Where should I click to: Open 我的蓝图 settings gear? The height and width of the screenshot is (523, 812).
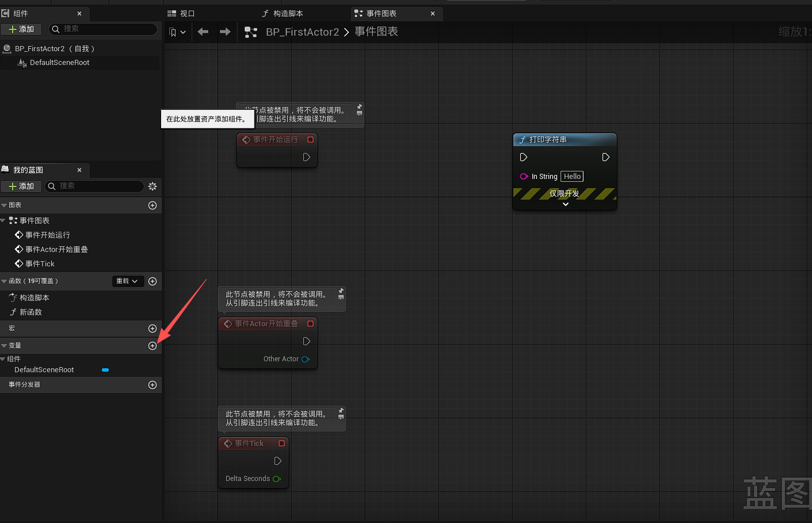(153, 186)
